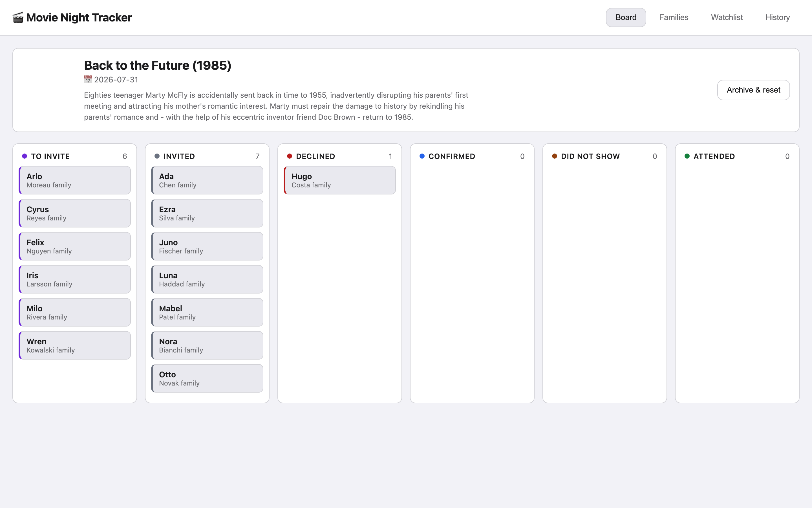
Task: Click the gray dot beside INVITED
Action: tap(157, 156)
